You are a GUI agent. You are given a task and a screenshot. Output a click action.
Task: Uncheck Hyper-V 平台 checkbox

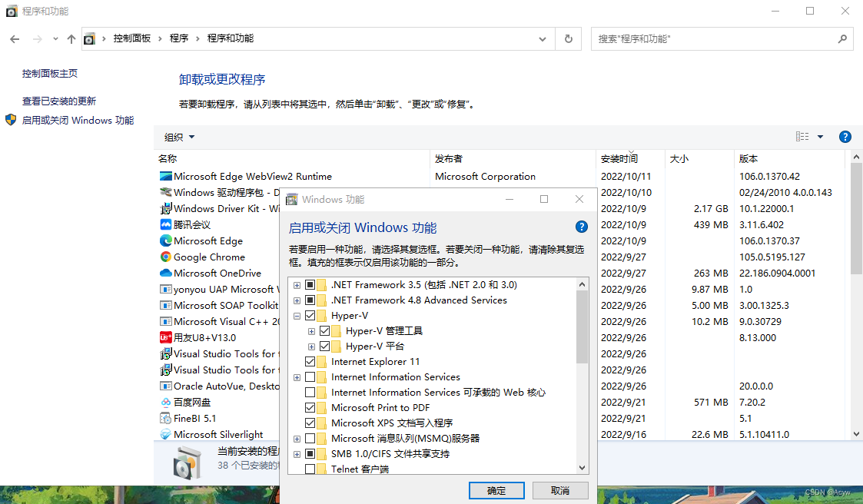(x=325, y=346)
